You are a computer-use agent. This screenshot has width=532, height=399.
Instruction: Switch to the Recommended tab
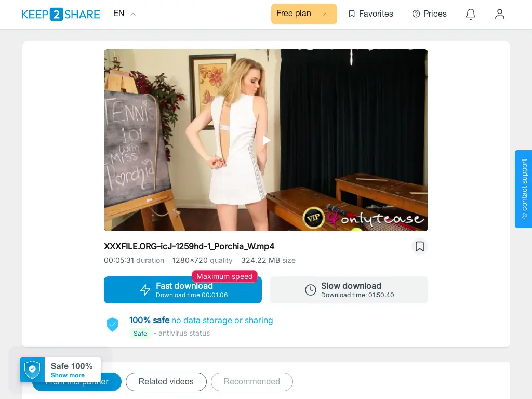click(x=252, y=382)
